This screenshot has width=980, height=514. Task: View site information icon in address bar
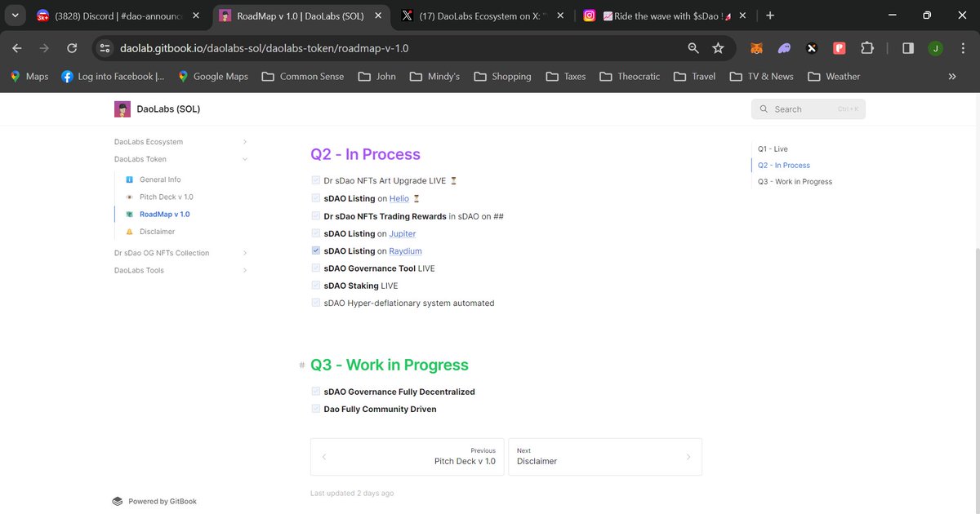105,48
